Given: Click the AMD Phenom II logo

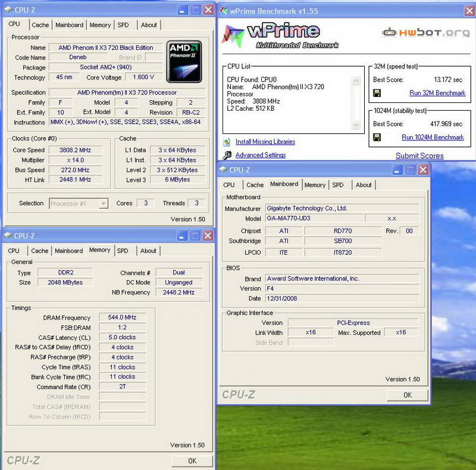Looking at the screenshot, I should (x=184, y=62).
